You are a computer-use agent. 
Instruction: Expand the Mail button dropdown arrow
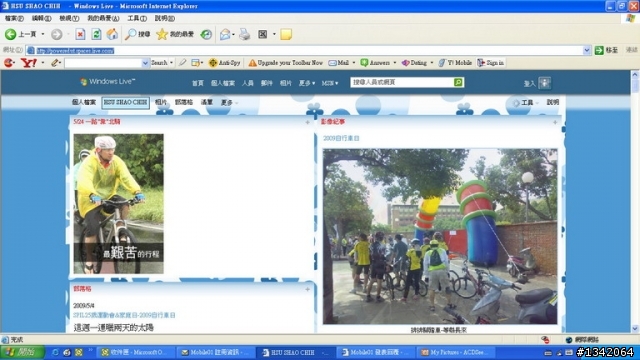(x=353, y=63)
